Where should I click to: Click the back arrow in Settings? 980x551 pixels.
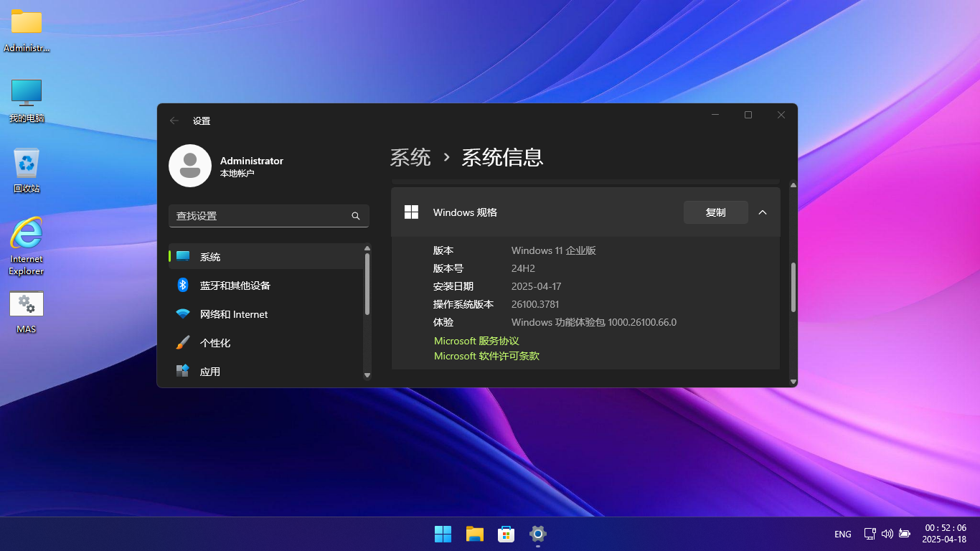tap(174, 121)
